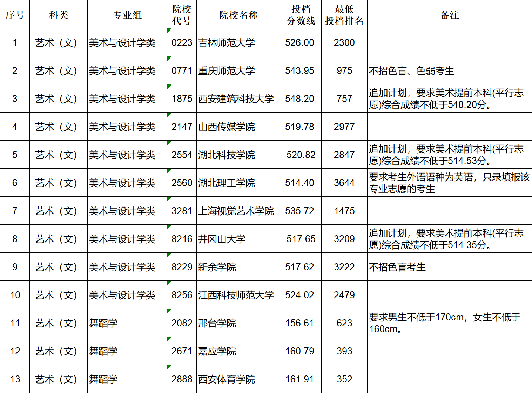Click the cell 西安体育学院
Image resolution: width=532 pixels, height=393 pixels.
click(238, 379)
